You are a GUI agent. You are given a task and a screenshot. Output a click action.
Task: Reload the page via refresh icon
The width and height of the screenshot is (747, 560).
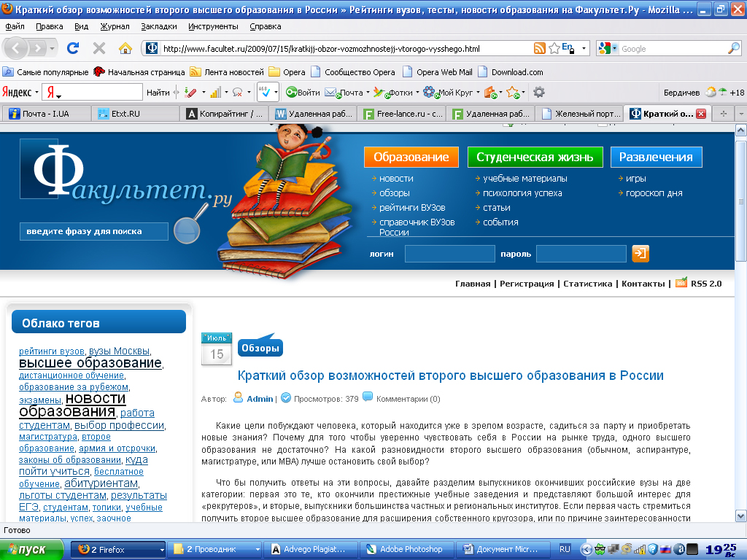[71, 47]
